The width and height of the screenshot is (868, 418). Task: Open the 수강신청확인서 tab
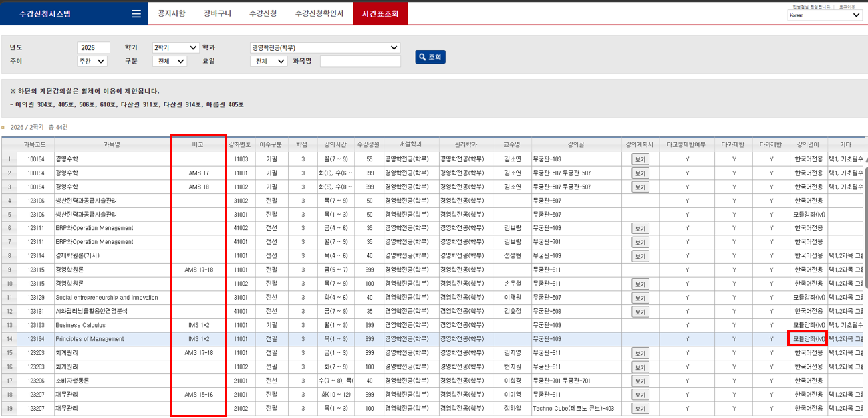[x=319, y=13]
